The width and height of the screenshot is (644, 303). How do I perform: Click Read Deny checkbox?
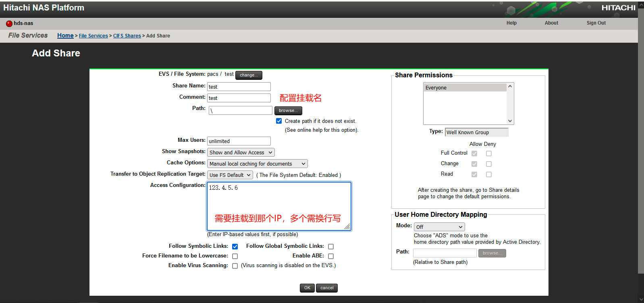point(489,174)
